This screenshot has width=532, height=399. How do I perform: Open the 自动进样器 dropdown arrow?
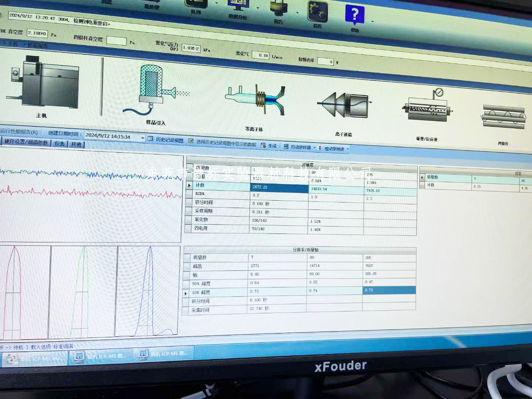[315, 147]
